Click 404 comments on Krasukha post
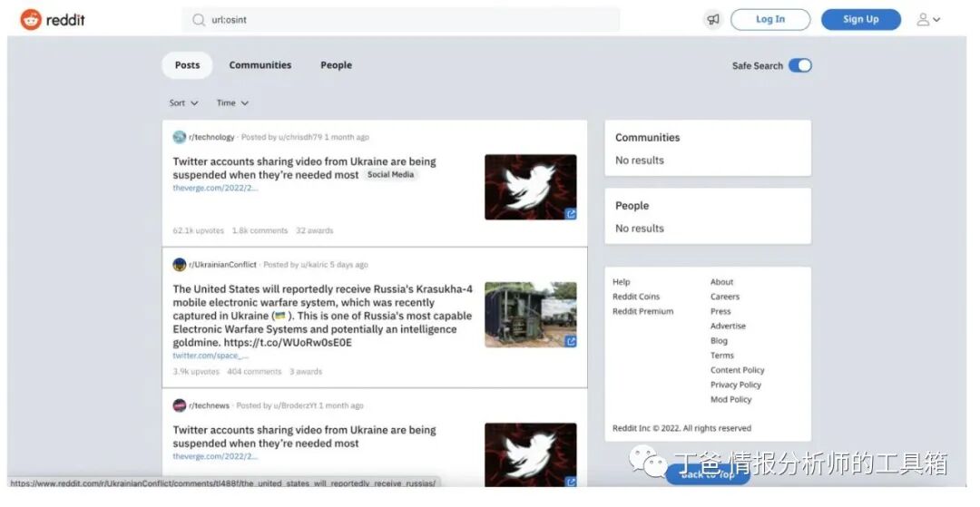This screenshot has width=980, height=507. tap(254, 372)
